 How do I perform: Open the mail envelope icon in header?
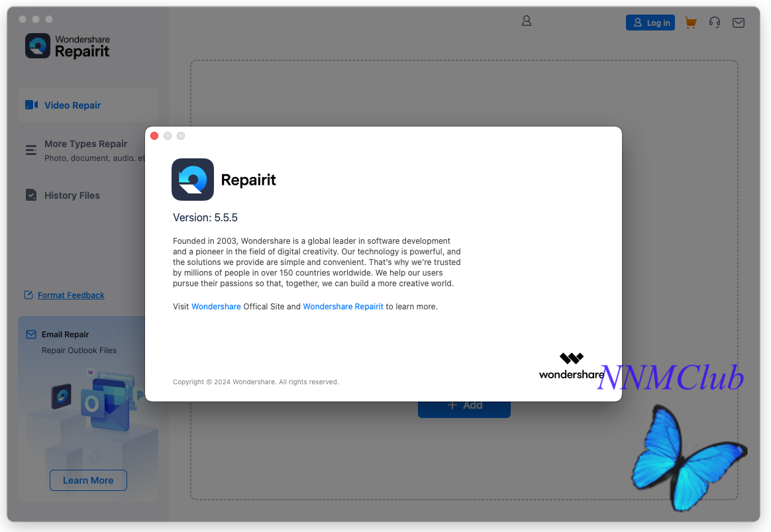[738, 23]
